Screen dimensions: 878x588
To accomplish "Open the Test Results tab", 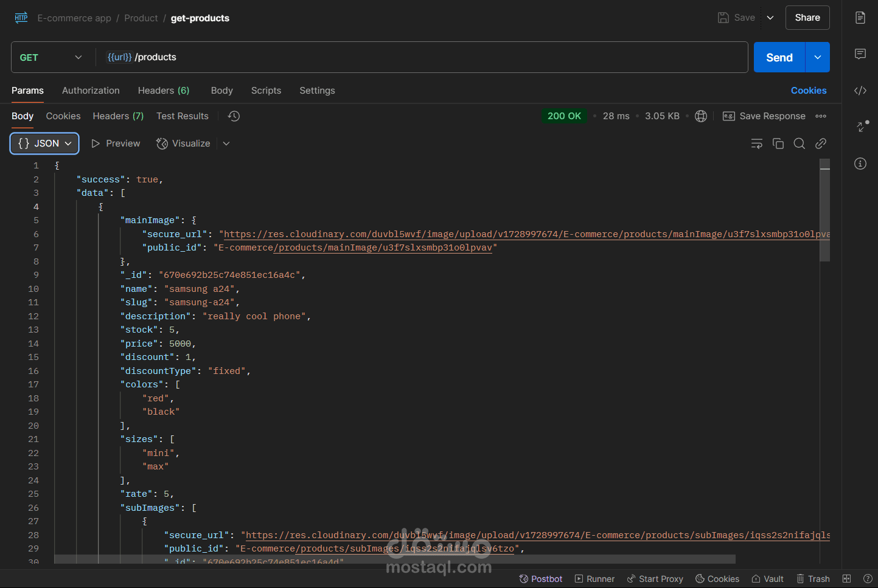I will point(183,116).
